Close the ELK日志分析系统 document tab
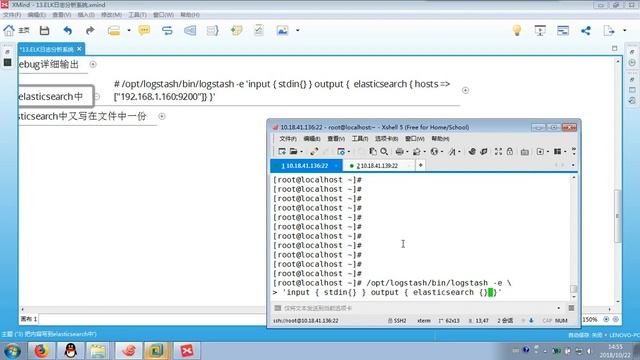 pyautogui.click(x=79, y=49)
